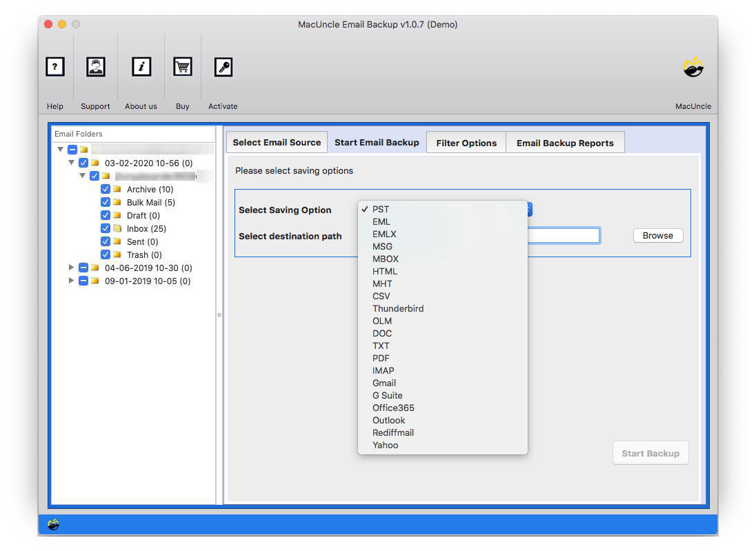The width and height of the screenshot is (756, 551).
Task: Click the MacUncle logo at top right
Action: pos(693,67)
